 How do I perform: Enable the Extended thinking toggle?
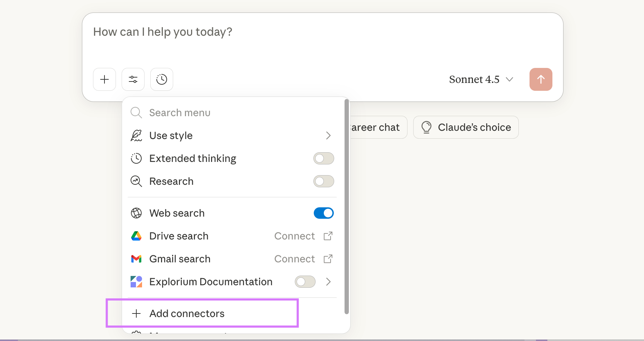point(323,158)
